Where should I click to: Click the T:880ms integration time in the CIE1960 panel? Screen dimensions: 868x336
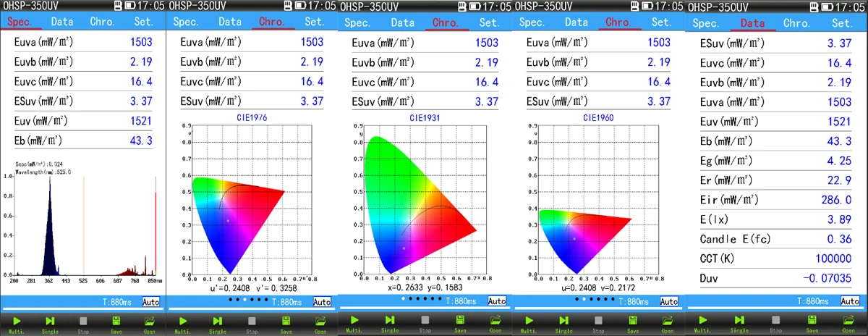[x=628, y=302]
